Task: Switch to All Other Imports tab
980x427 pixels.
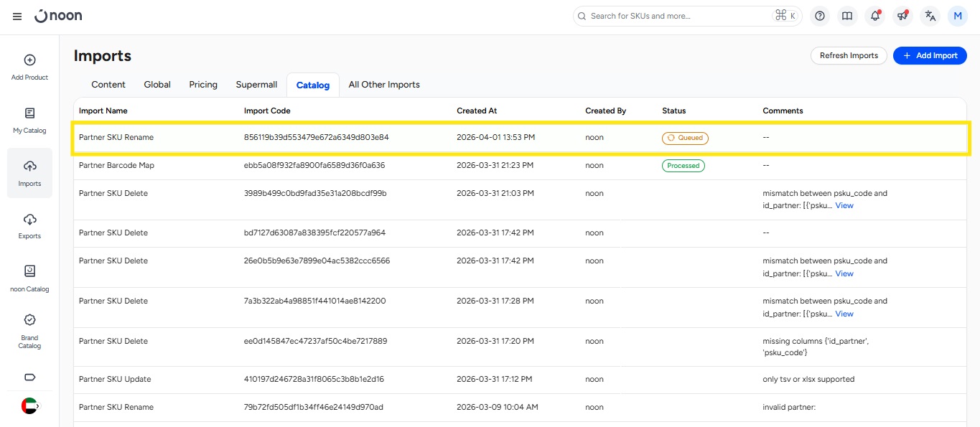Action: click(384, 85)
